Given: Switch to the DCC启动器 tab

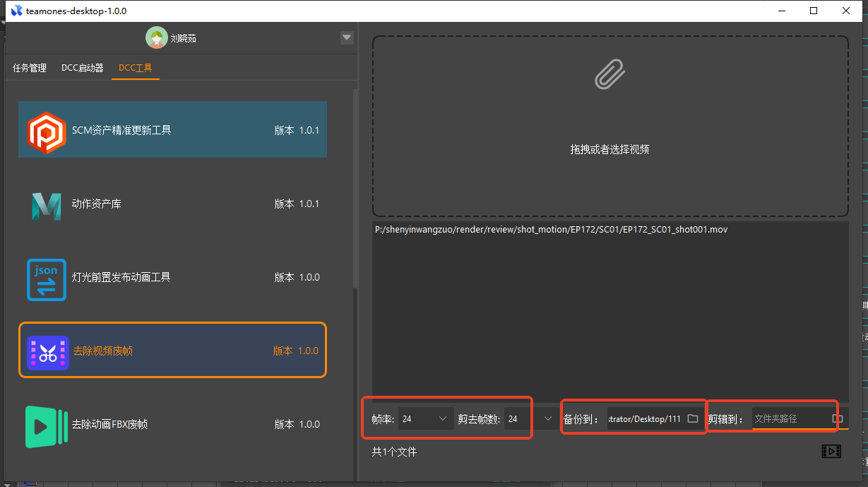Looking at the screenshot, I should point(83,68).
